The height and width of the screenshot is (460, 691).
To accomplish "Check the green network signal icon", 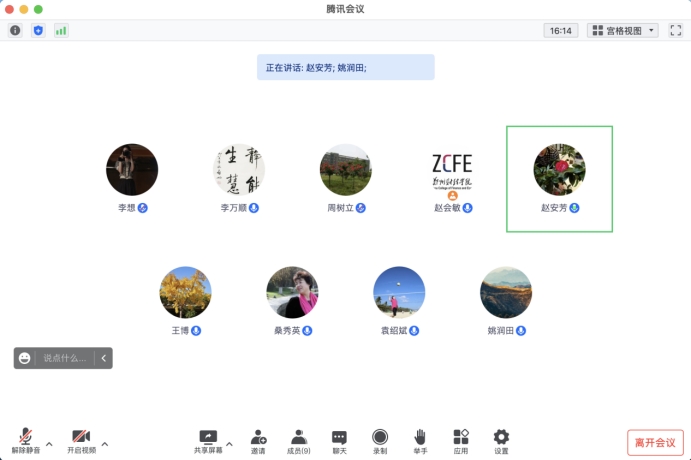I will pos(61,30).
